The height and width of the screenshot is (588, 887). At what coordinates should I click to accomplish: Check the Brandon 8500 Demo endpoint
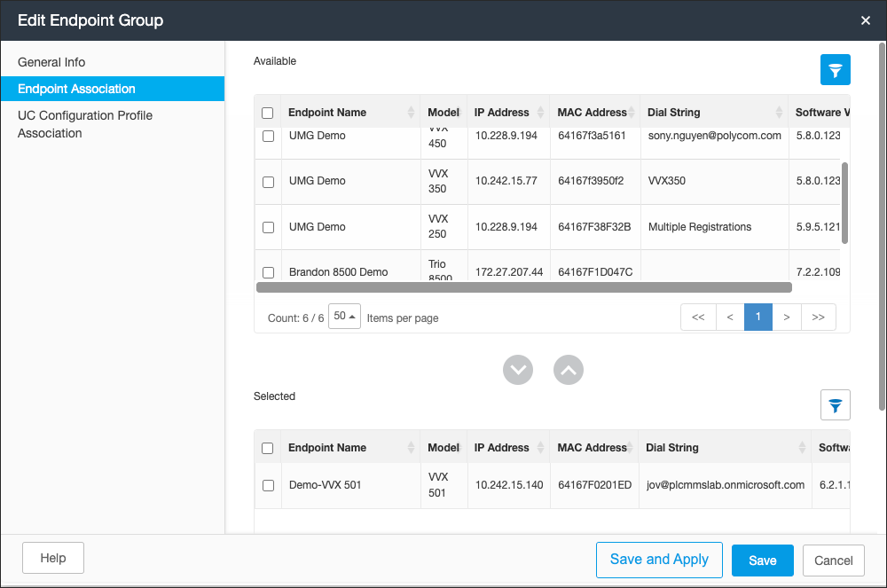pos(267,272)
